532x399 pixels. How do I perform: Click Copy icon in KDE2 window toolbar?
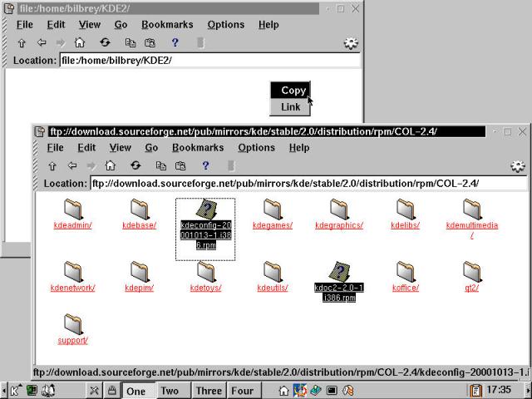[x=131, y=42]
